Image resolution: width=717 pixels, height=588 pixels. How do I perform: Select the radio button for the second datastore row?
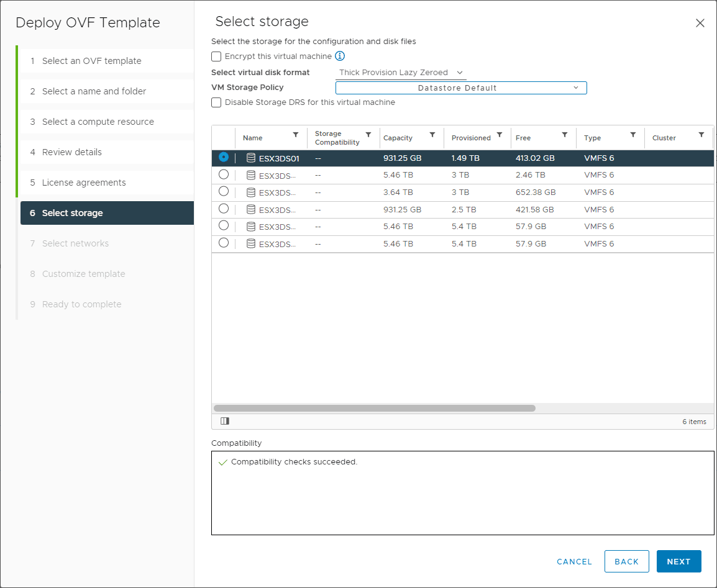tap(223, 174)
